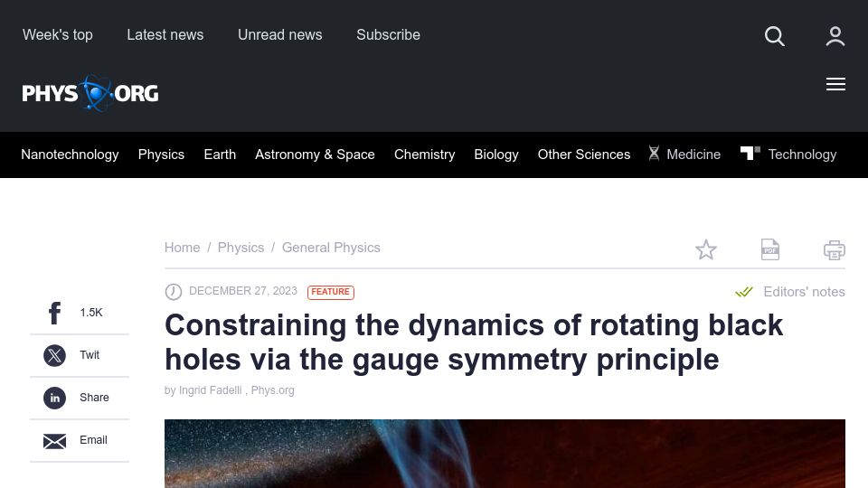Click the article headline text

(473, 342)
